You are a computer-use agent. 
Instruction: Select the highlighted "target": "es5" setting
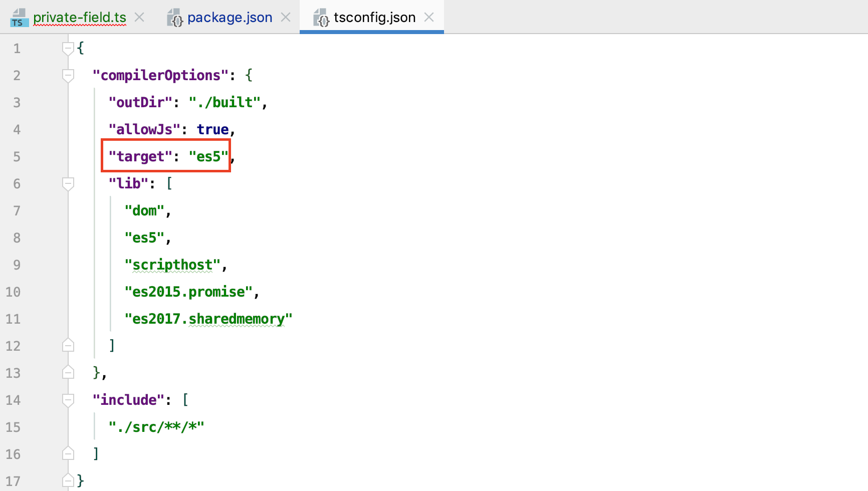click(x=166, y=156)
